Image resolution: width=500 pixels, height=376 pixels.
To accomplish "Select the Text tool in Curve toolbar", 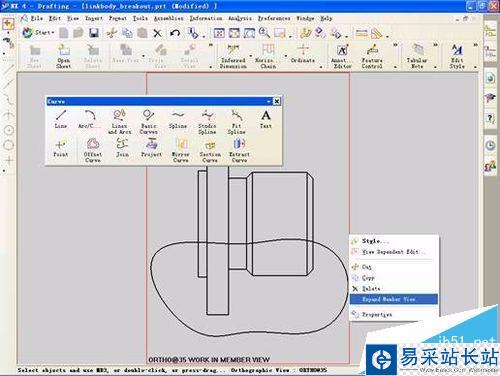I will click(x=266, y=119).
